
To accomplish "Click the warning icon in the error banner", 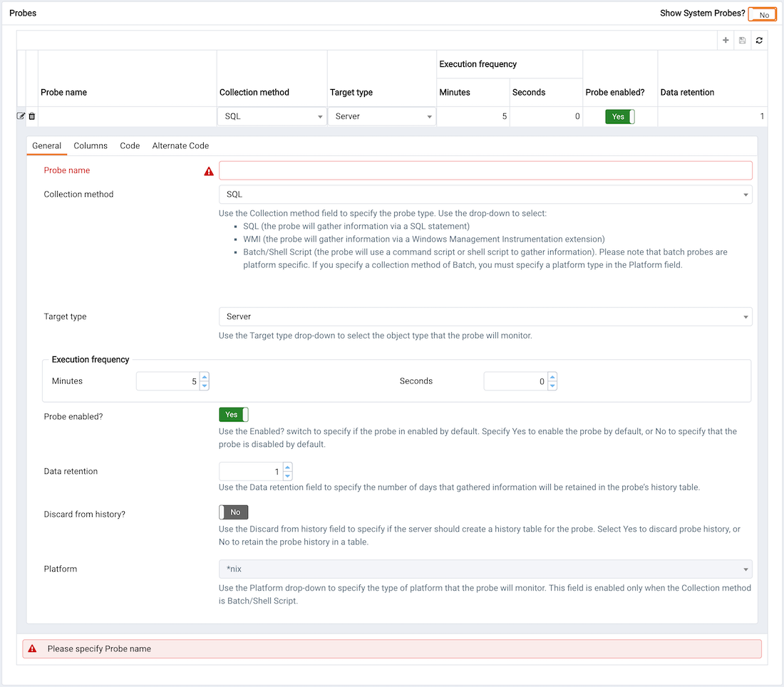I will coord(33,649).
